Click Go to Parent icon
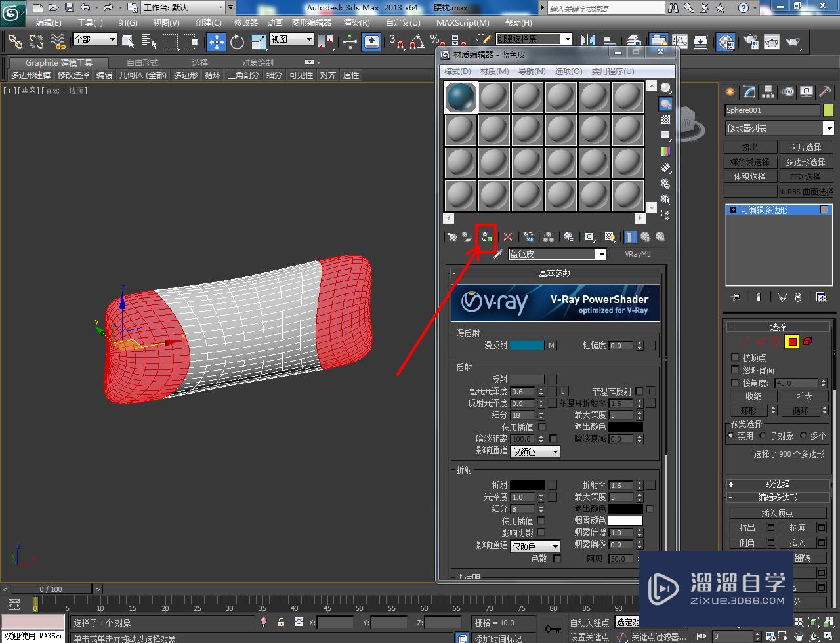This screenshot has height=643, width=840. click(645, 237)
